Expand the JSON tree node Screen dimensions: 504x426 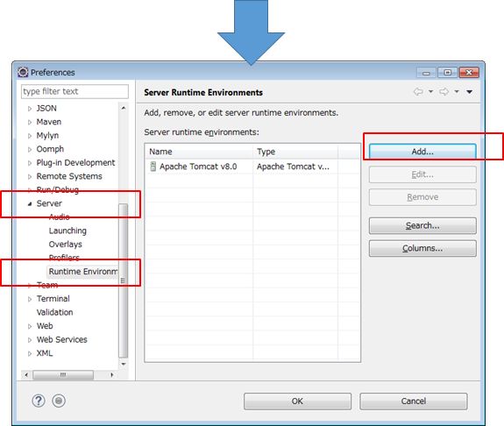point(30,109)
